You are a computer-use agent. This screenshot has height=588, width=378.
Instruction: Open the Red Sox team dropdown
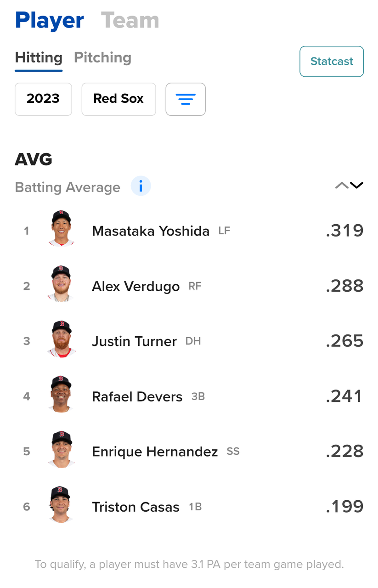point(118,99)
